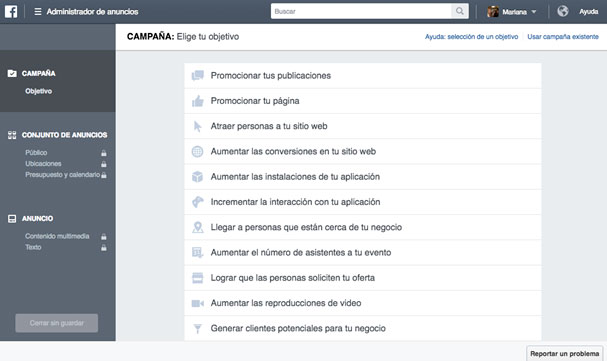The height and width of the screenshot is (361, 607).
Task: Select Objetivo under Campaña in sidebar
Action: pyautogui.click(x=38, y=91)
